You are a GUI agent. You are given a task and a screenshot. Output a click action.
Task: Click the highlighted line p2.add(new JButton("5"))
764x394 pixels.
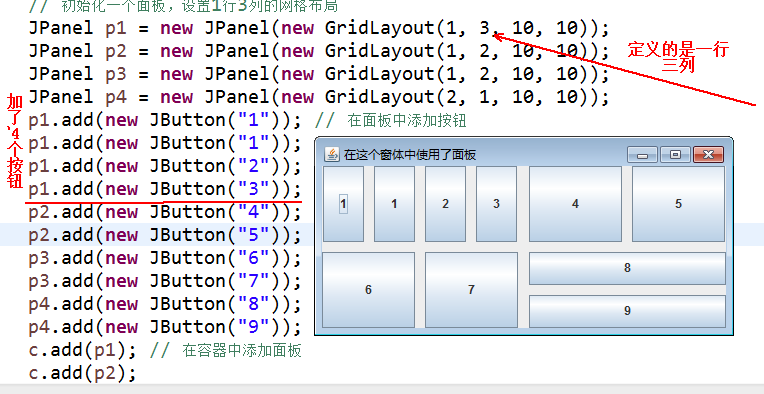(166, 235)
